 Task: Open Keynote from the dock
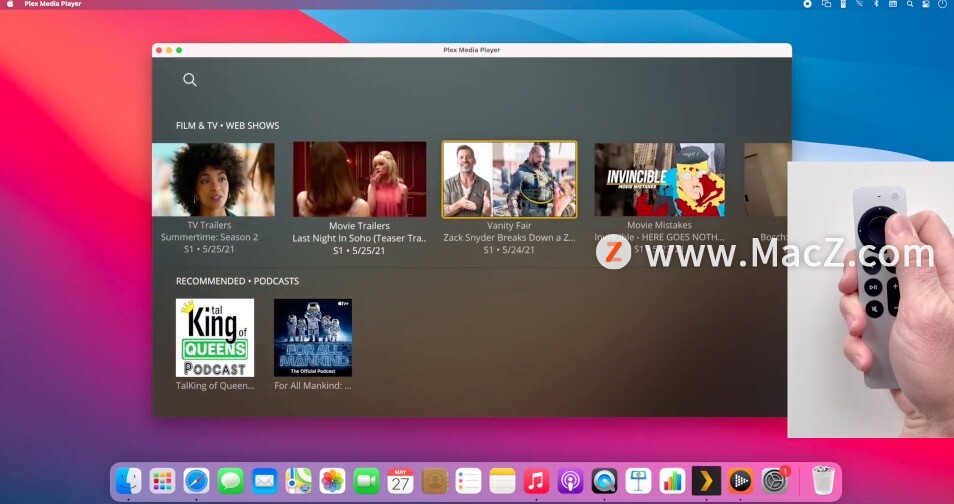click(638, 481)
